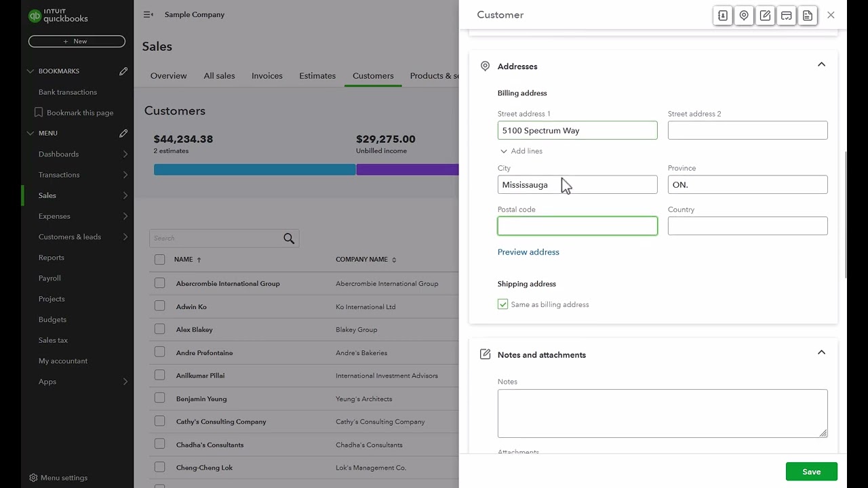Open Reports from the left menu
The width and height of the screenshot is (868, 488).
(x=52, y=258)
